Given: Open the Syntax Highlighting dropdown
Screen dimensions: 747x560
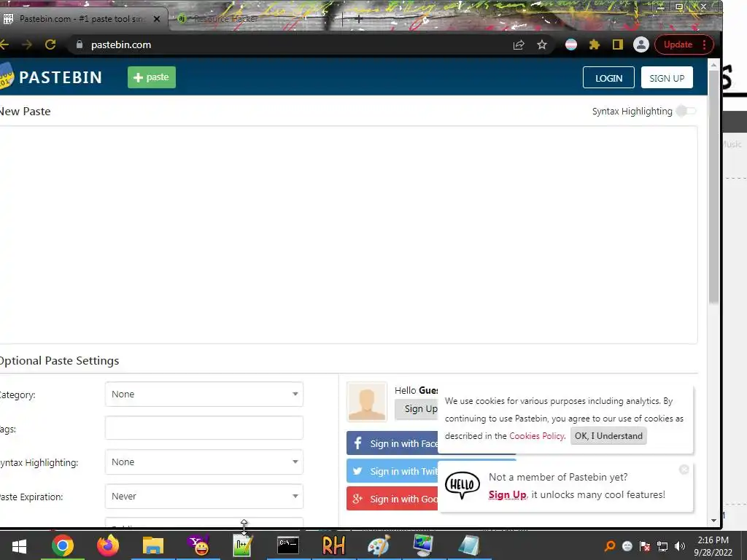Looking at the screenshot, I should [x=204, y=462].
